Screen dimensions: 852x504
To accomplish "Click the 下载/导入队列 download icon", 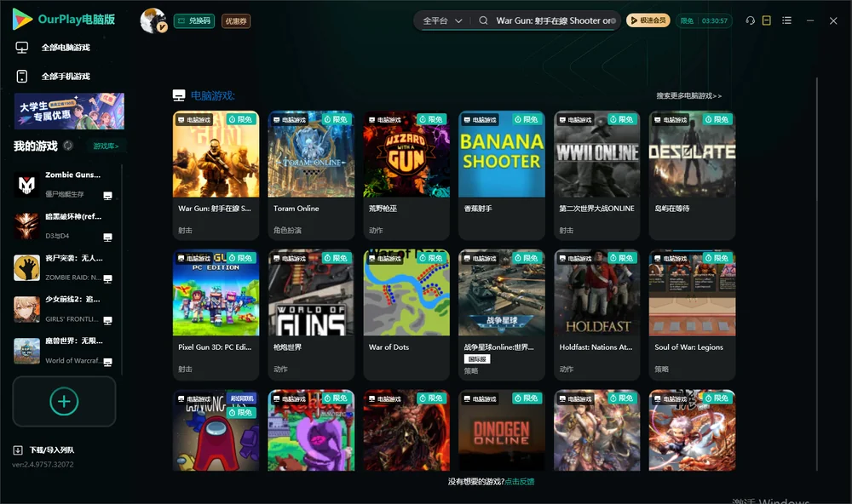I will [x=18, y=450].
